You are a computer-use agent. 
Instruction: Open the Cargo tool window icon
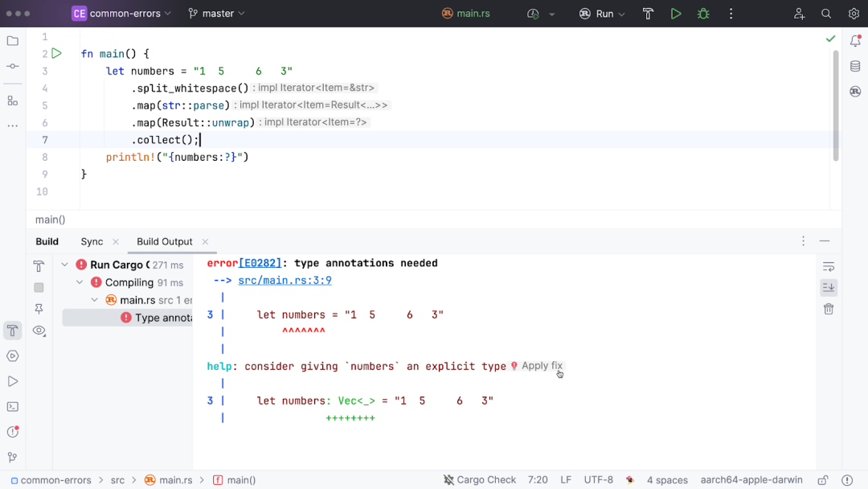(855, 92)
